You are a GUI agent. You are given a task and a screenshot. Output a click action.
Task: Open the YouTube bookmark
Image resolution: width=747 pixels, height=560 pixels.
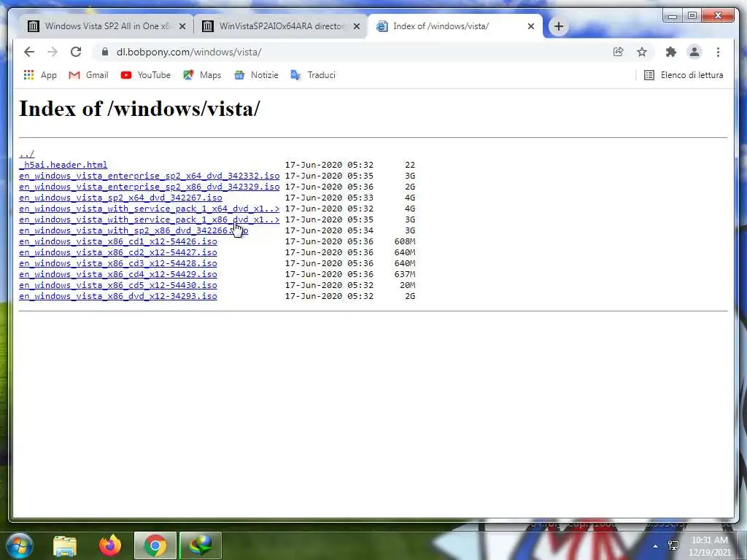pos(146,75)
